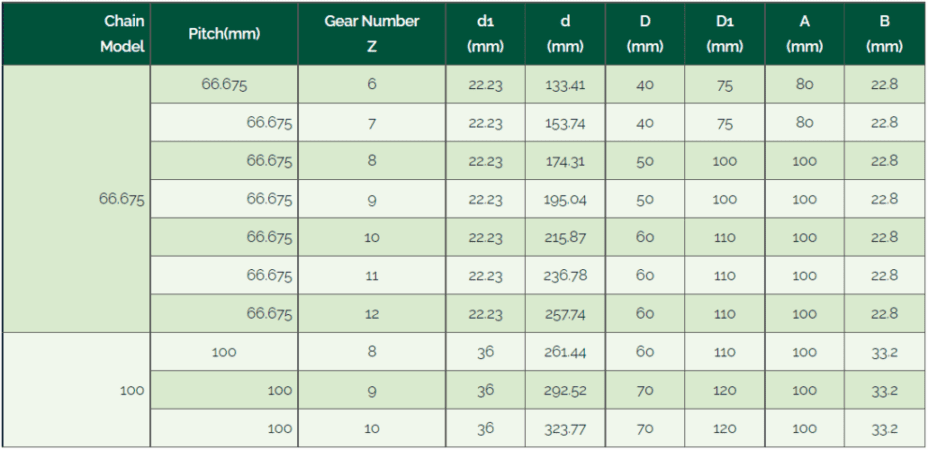Click the d value 261.44

[x=565, y=352]
